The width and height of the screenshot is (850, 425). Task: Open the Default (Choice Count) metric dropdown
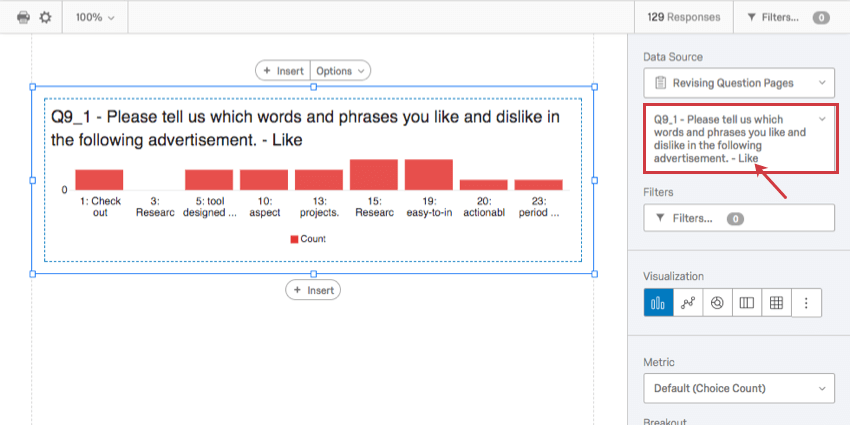(739, 388)
